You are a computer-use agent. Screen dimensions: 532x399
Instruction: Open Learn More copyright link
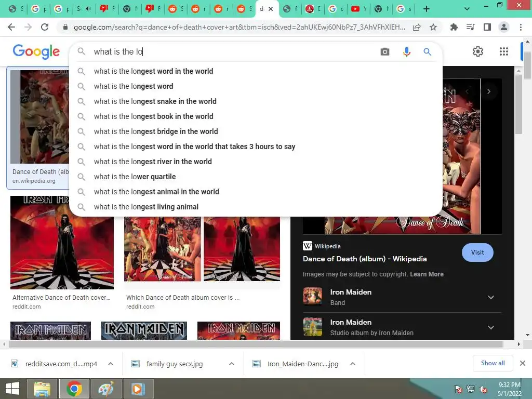427,274
